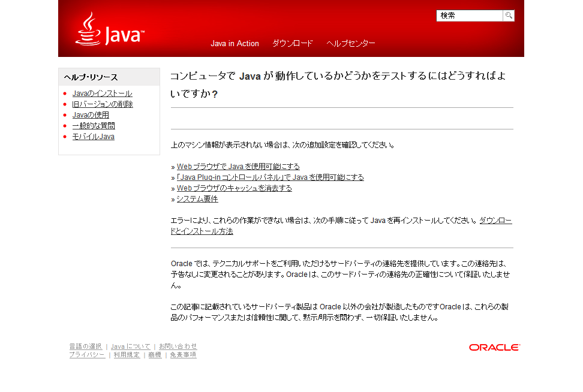Image resolution: width=583 pixels, height=392 pixels.
Task: Click the Oracle logo in footer
Action: click(494, 348)
